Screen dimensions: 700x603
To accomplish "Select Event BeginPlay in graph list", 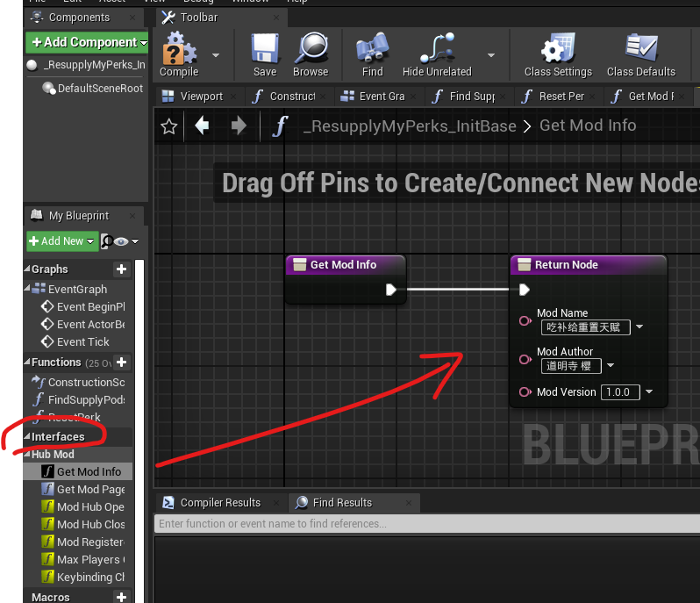I will pyautogui.click(x=83, y=307).
